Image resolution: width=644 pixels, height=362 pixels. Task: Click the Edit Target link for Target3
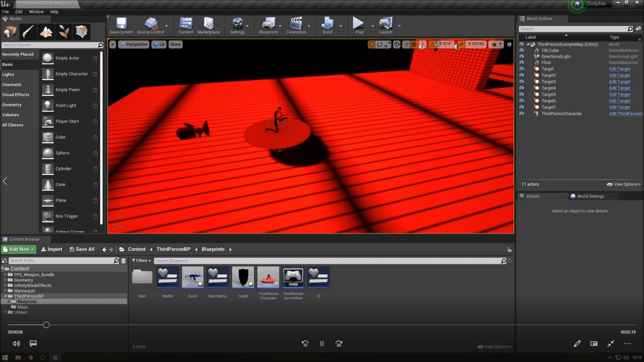click(619, 82)
